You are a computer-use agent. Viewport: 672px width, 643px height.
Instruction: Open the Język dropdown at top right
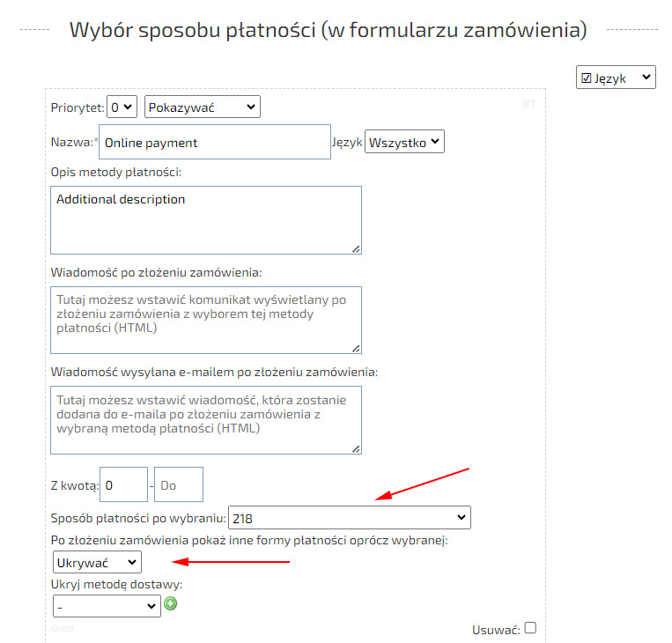point(616,78)
